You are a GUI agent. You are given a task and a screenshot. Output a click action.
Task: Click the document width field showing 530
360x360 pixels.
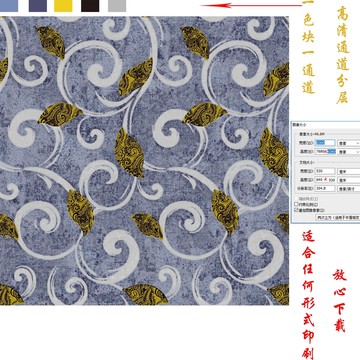325,171
